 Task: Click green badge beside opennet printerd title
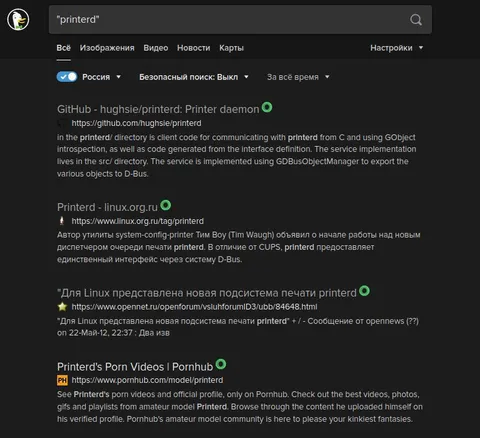364,291
